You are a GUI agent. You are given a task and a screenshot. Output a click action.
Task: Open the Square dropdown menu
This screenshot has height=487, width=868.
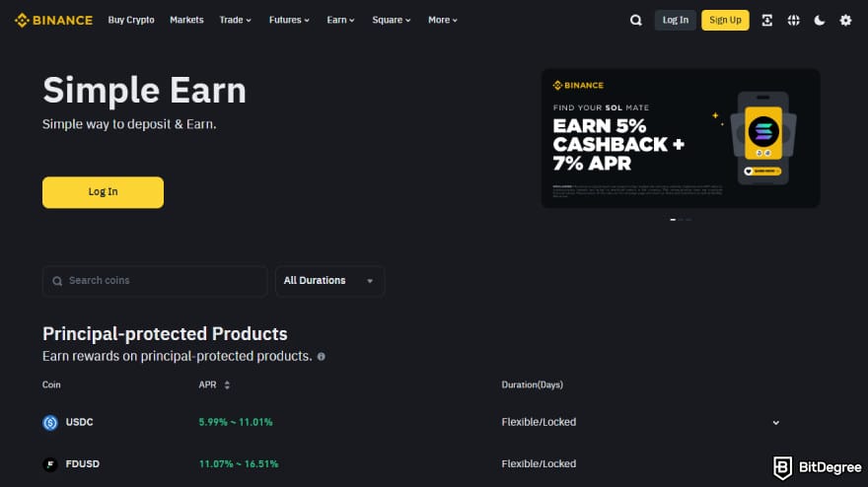(x=392, y=20)
